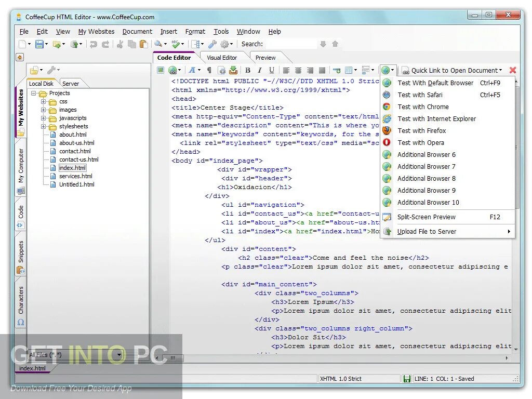Click the sidebar collapse arrow icon
Screen dimensions: 532x399
(x=20, y=57)
